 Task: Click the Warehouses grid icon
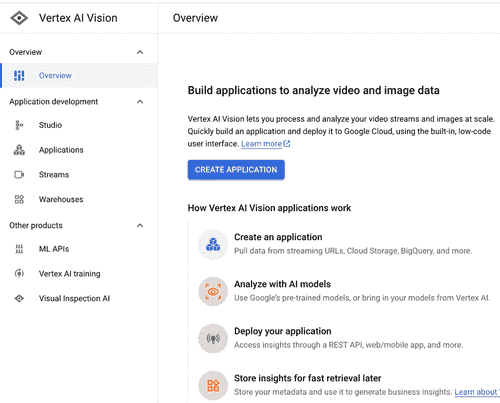[x=19, y=199]
